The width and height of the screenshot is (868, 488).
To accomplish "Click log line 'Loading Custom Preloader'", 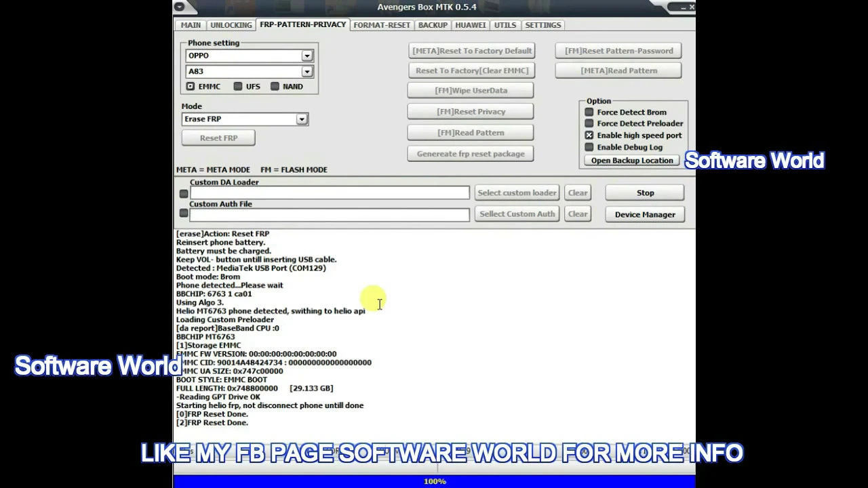I will coord(225,320).
